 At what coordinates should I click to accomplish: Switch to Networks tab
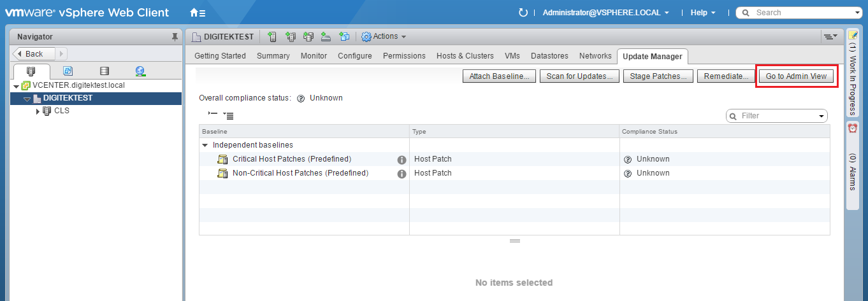(x=595, y=56)
